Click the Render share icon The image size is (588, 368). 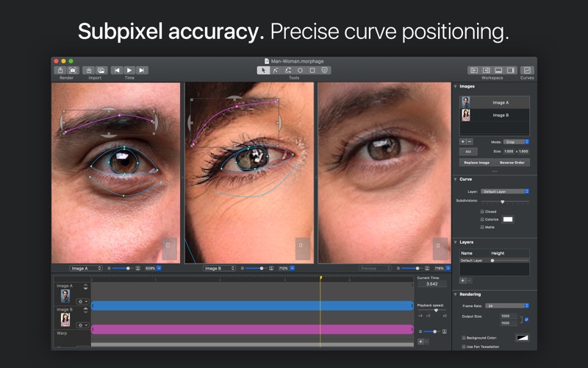60,71
